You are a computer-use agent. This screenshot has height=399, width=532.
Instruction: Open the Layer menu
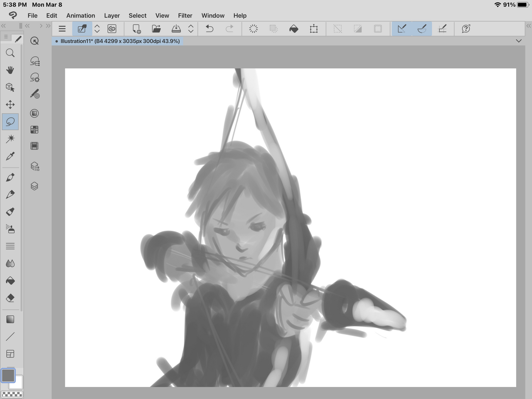pyautogui.click(x=112, y=15)
